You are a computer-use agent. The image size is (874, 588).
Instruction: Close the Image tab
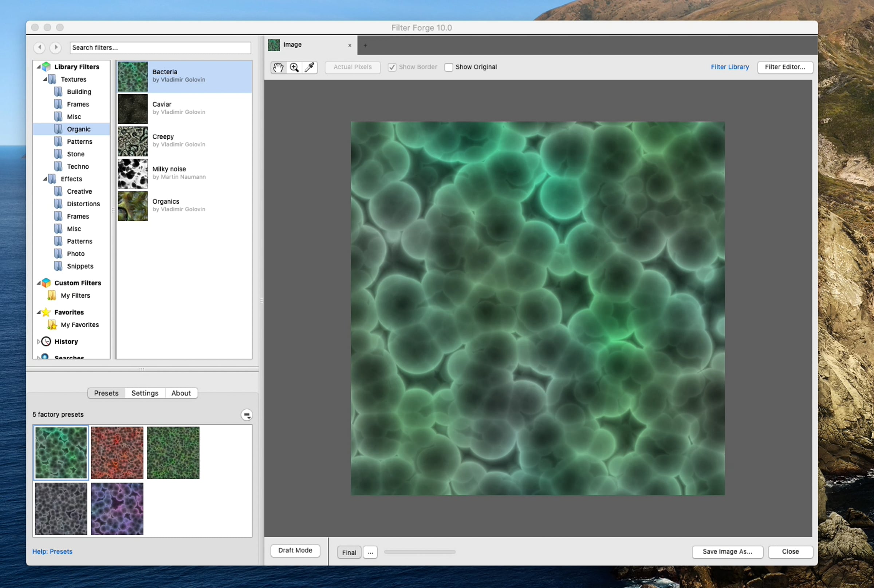coord(350,45)
